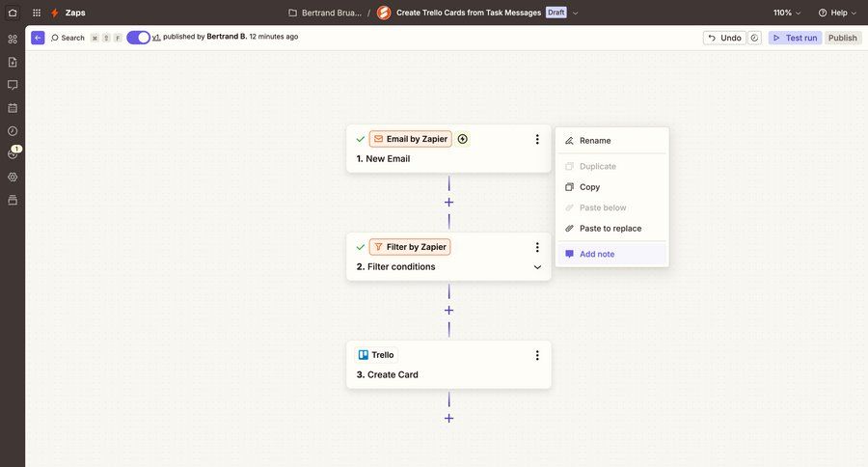Expand the Filter conditions chevron
The width and height of the screenshot is (868, 467).
pyautogui.click(x=537, y=267)
